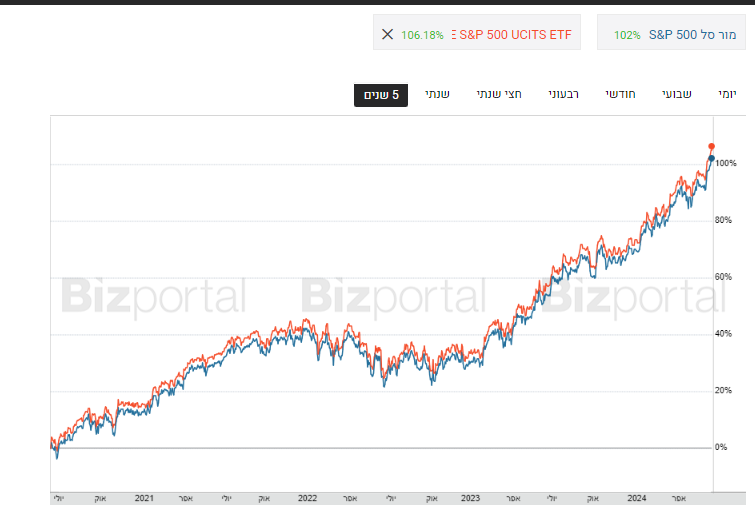
Task: Click the 0% y-axis label
Action: pos(721,447)
